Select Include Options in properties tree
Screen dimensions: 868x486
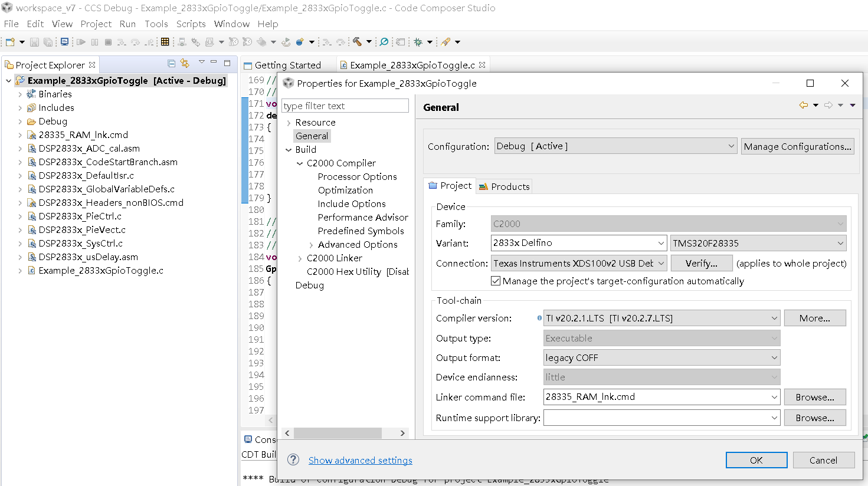point(352,204)
